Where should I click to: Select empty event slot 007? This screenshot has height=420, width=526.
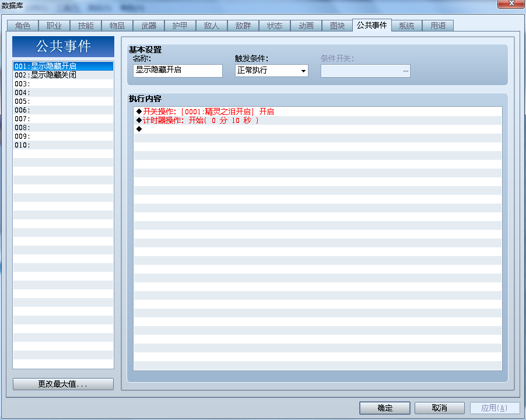click(x=63, y=118)
